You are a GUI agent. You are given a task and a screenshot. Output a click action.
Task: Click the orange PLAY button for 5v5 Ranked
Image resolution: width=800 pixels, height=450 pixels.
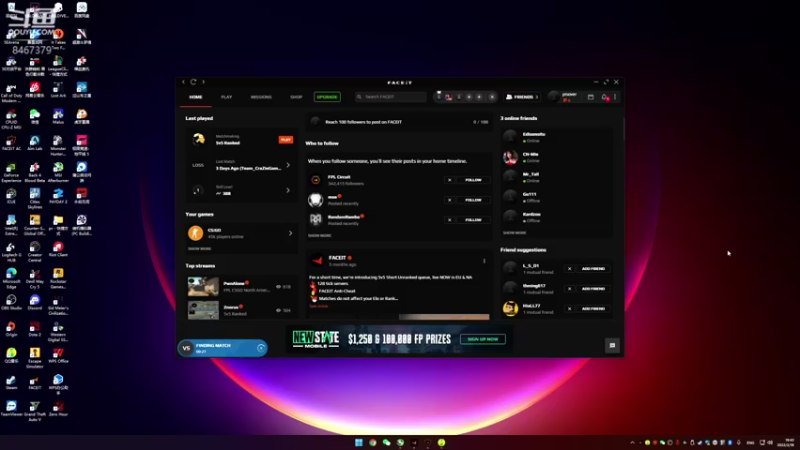click(286, 140)
